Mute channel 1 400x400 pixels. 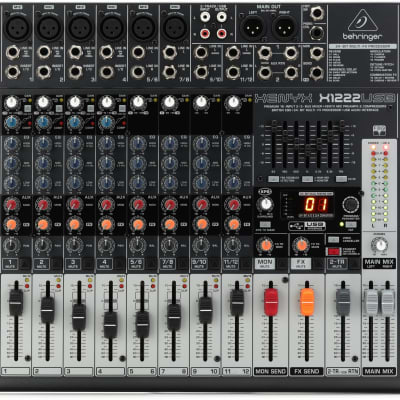(x=10, y=264)
